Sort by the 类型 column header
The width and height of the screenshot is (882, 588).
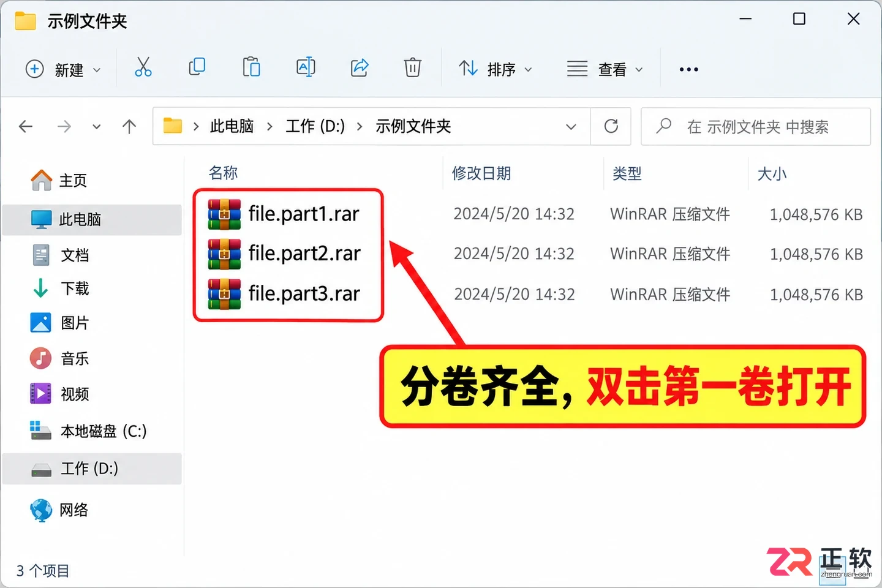[x=627, y=173]
